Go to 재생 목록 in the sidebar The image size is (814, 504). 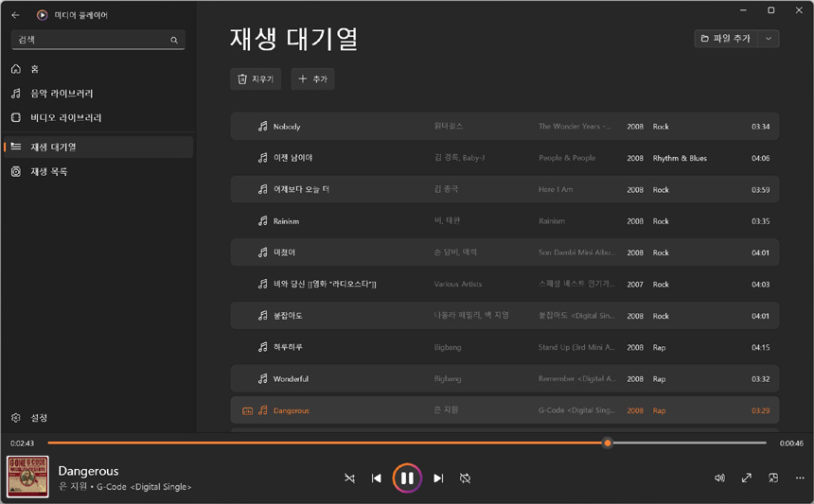49,172
